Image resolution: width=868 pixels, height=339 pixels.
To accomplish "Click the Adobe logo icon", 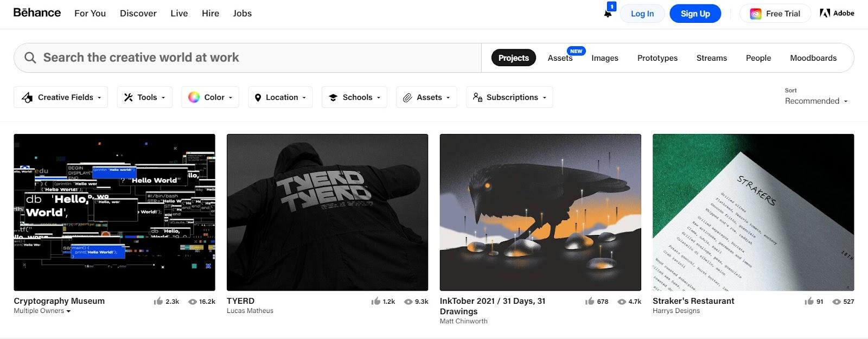I will pyautogui.click(x=825, y=13).
